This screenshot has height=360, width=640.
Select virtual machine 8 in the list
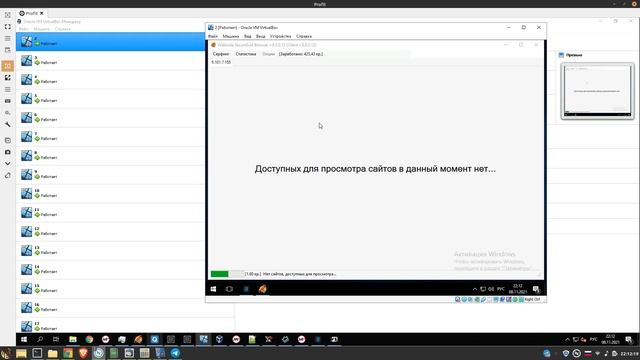[111, 156]
